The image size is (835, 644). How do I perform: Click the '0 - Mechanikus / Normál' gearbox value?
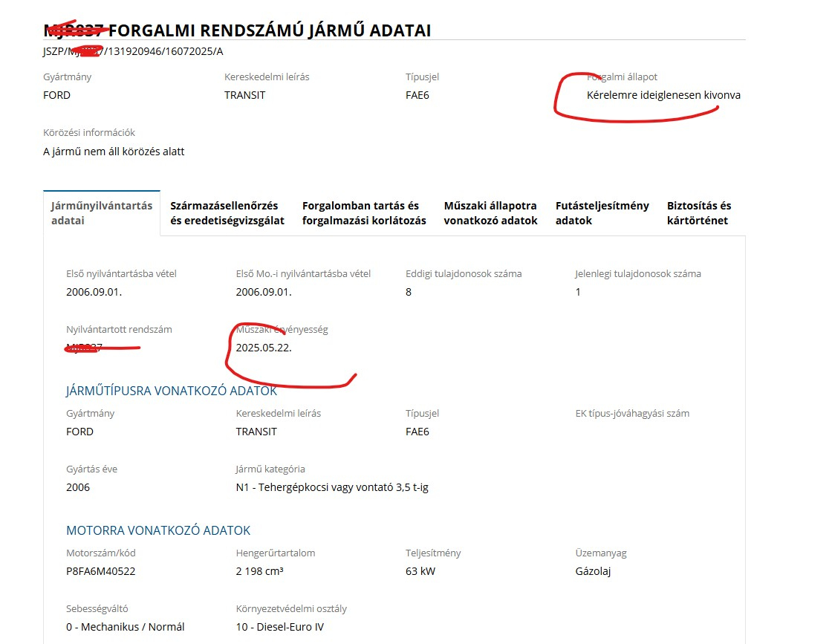point(125,627)
